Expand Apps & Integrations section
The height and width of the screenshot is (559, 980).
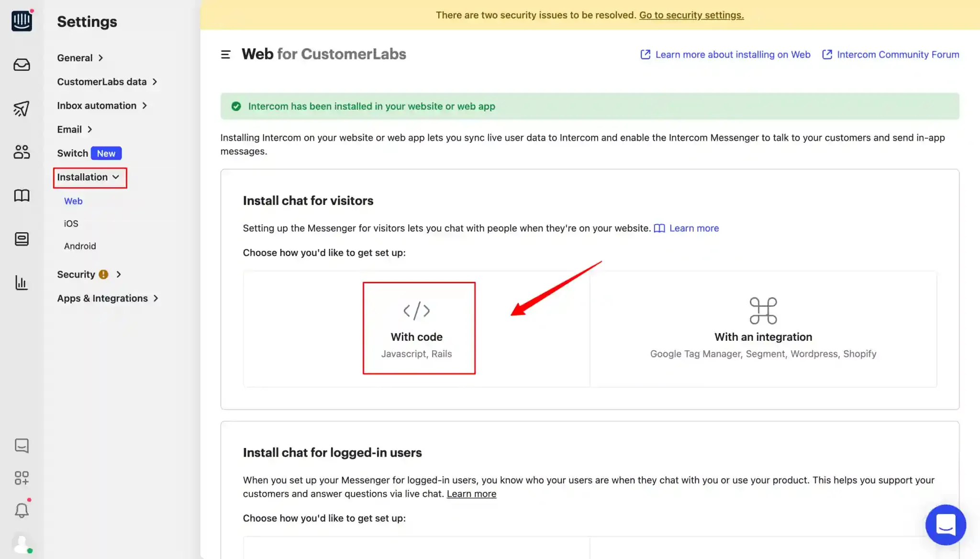coord(108,298)
